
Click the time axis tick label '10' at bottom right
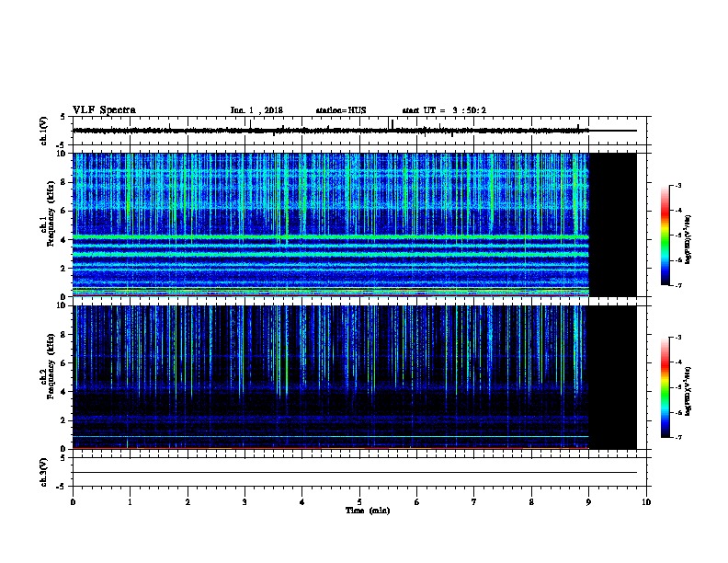(x=646, y=501)
